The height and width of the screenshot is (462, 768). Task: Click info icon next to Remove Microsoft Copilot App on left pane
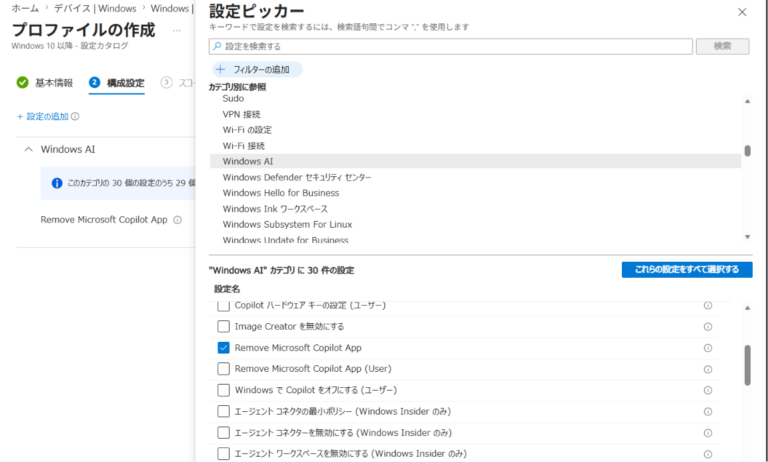(177, 220)
